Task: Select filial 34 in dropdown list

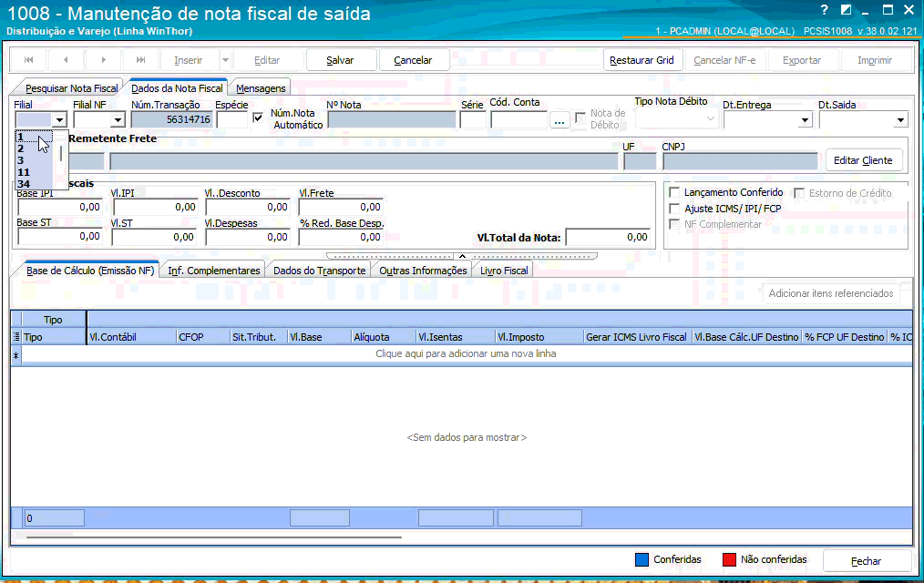Action: (35, 184)
